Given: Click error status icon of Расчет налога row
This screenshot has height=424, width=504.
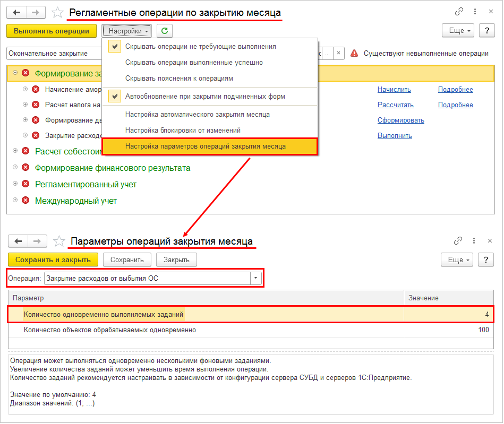Looking at the screenshot, I should click(36, 105).
